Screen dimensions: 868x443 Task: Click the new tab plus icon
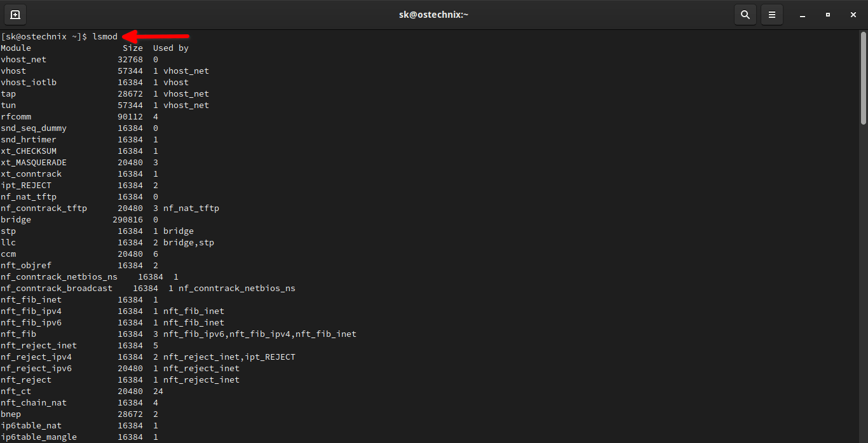point(14,14)
